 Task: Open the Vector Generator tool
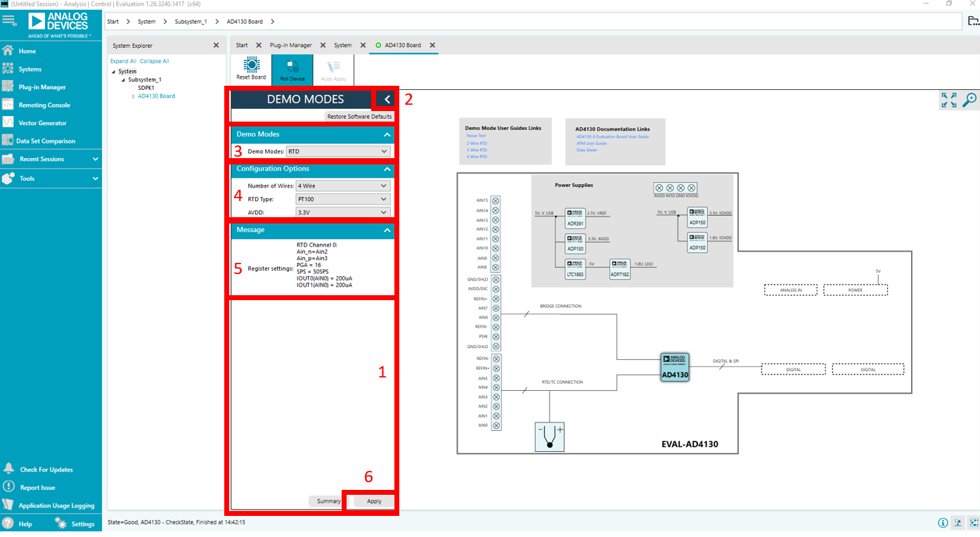coord(42,123)
